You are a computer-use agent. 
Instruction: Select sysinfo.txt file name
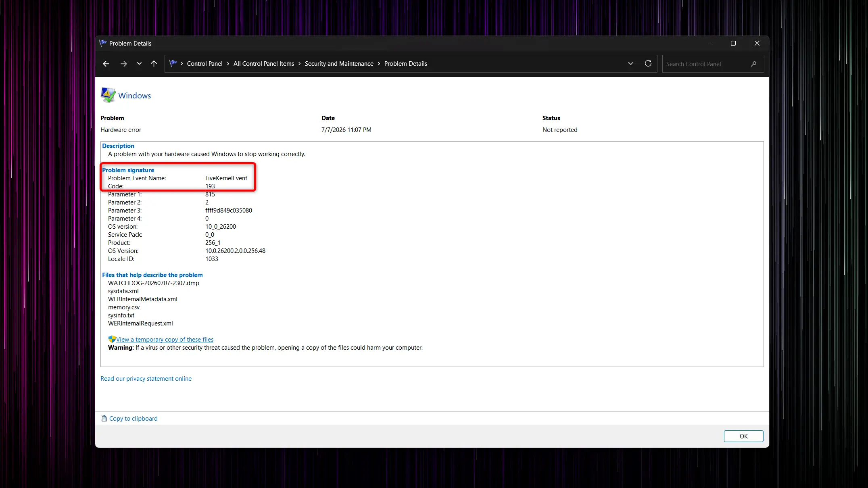click(121, 315)
